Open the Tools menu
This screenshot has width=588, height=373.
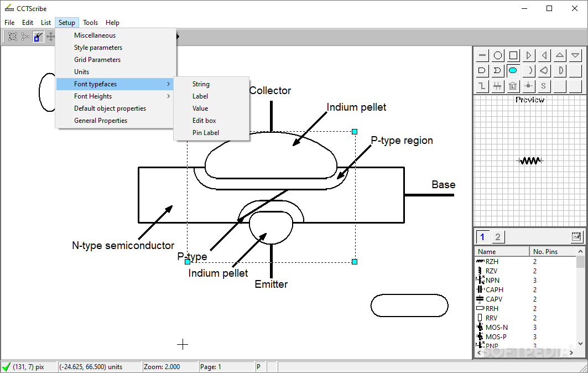[x=90, y=23]
